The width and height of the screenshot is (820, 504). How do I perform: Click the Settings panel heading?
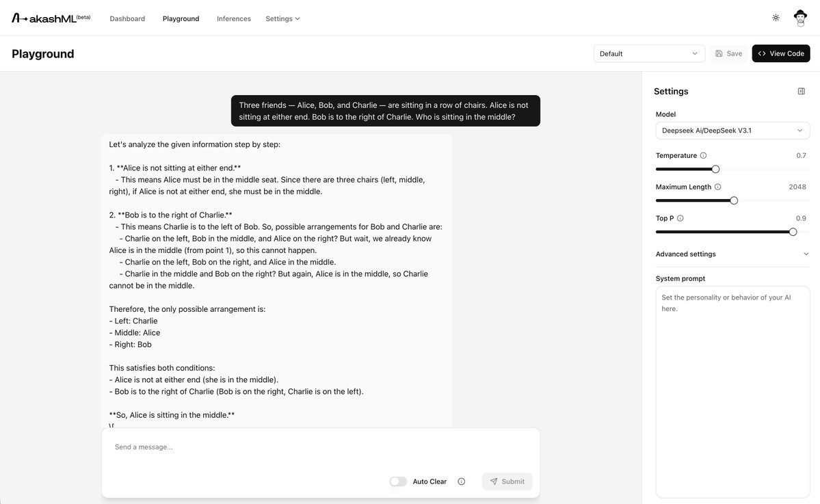[x=670, y=92]
